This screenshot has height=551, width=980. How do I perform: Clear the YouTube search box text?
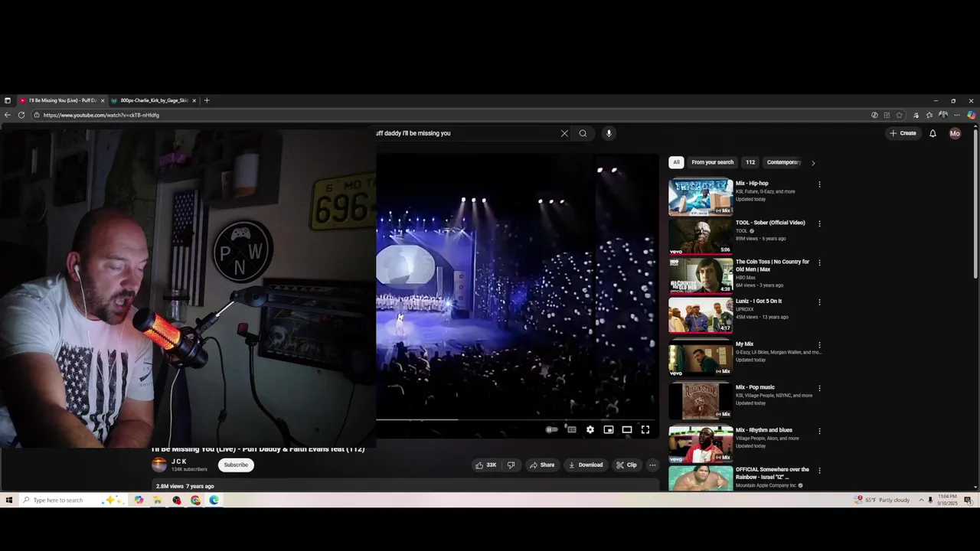click(x=564, y=133)
